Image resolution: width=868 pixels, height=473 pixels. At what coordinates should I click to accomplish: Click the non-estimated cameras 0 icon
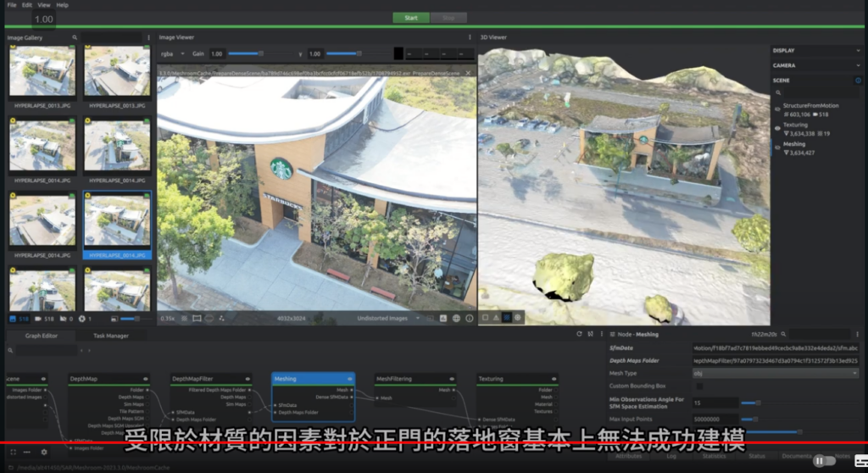click(x=63, y=319)
